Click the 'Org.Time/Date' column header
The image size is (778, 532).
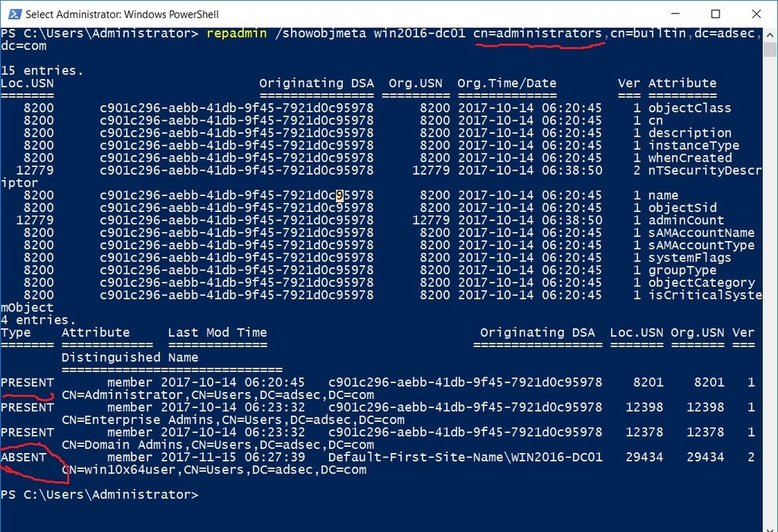tap(507, 83)
